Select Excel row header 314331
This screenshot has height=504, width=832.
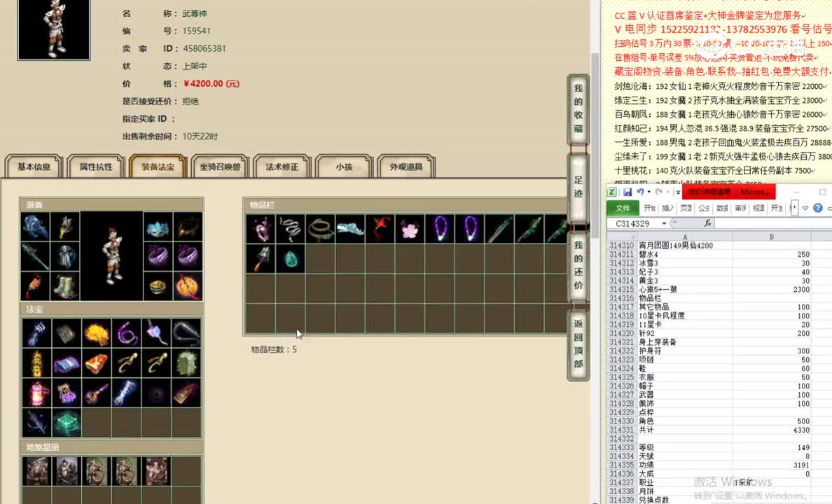tap(621, 430)
